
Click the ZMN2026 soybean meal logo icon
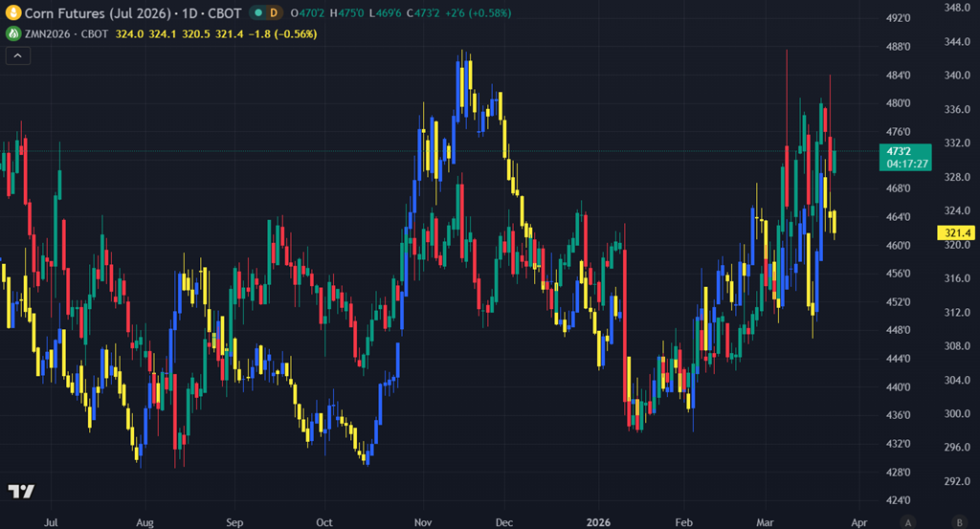point(14,33)
